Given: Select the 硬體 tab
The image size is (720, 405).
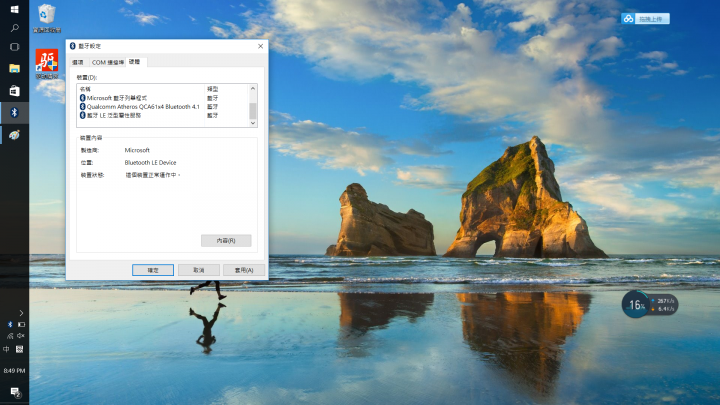Looking at the screenshot, I should tap(135, 62).
